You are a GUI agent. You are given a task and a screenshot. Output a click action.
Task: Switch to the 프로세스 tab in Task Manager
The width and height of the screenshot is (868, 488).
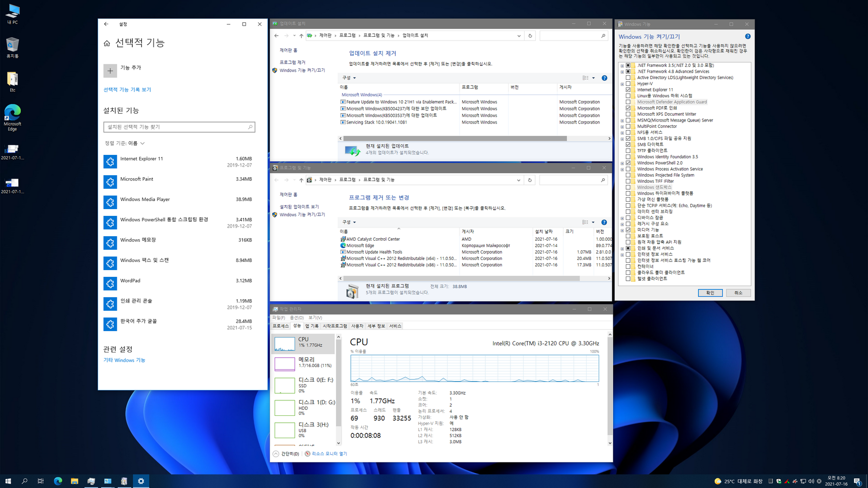281,326
